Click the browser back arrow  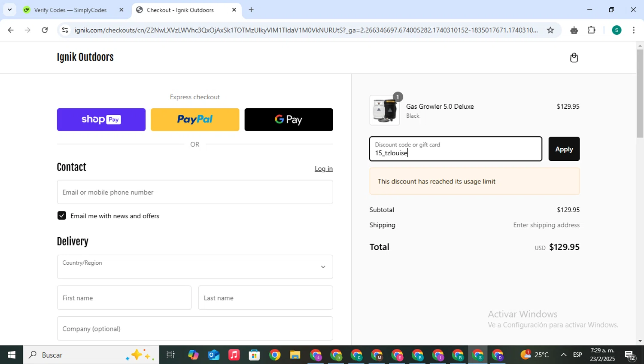click(x=11, y=30)
